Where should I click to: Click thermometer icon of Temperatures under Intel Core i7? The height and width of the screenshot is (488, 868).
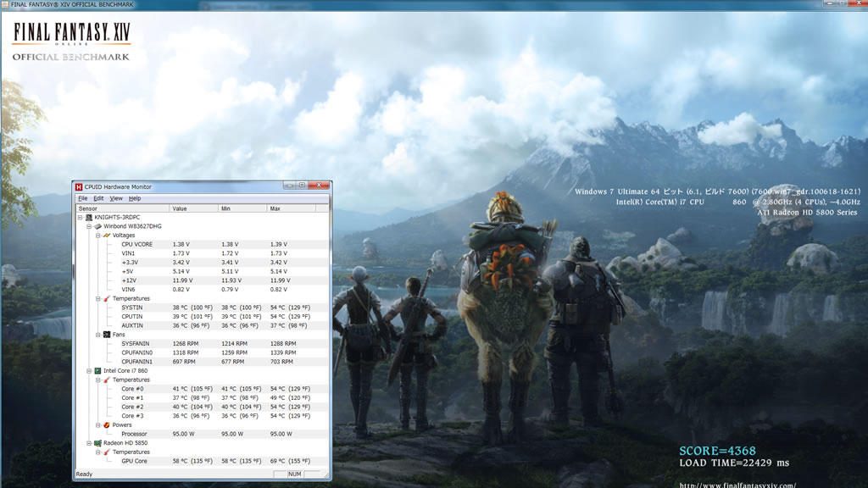pyautogui.click(x=107, y=380)
